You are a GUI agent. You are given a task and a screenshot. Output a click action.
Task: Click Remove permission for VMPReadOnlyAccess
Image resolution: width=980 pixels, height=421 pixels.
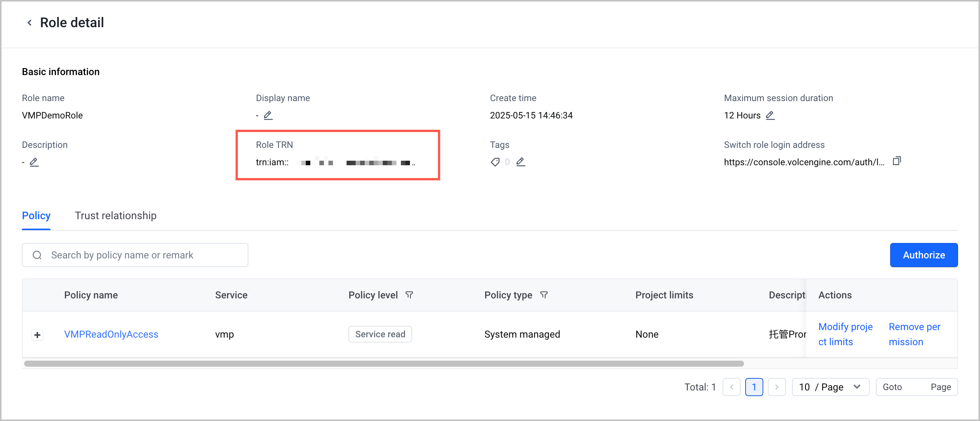tap(914, 334)
